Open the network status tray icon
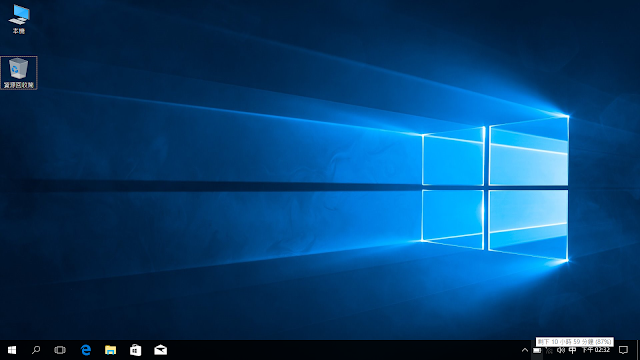This screenshot has height=360, width=640. (x=549, y=350)
